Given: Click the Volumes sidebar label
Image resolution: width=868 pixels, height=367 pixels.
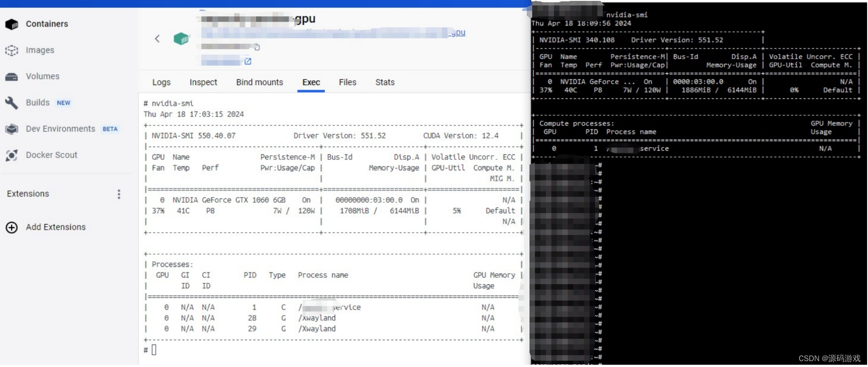Looking at the screenshot, I should pyautogui.click(x=43, y=76).
